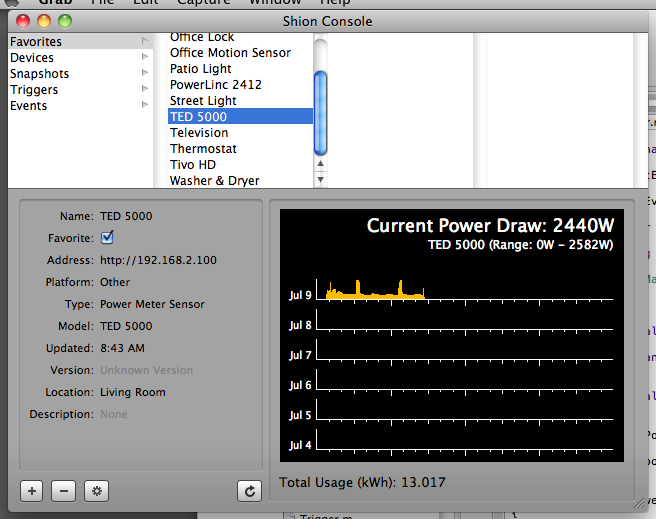Click the Updated value 8:43 AM
This screenshot has width=656, height=519.
click(122, 348)
